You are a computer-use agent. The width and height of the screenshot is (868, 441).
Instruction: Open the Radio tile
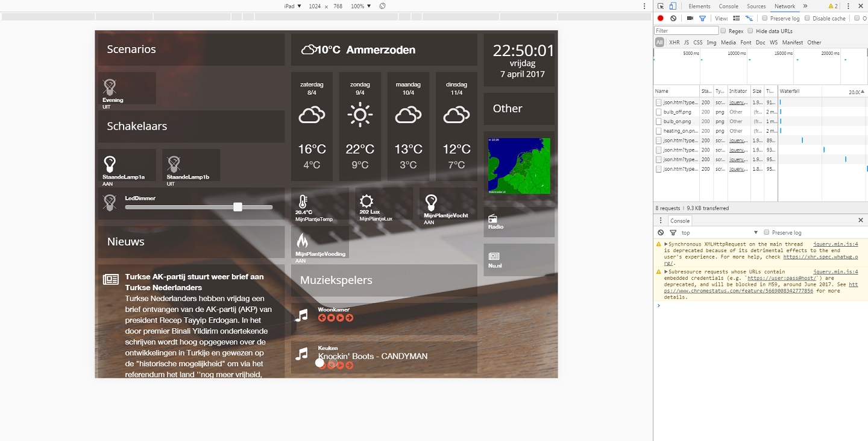(x=519, y=222)
